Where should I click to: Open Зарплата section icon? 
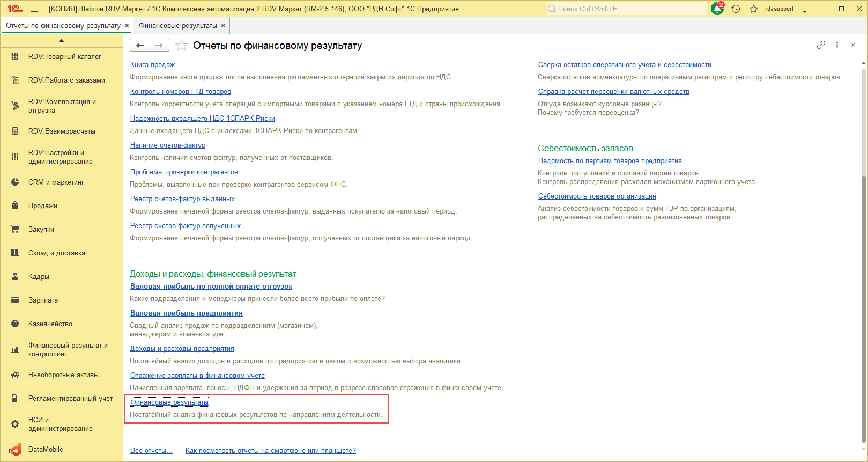(x=15, y=300)
